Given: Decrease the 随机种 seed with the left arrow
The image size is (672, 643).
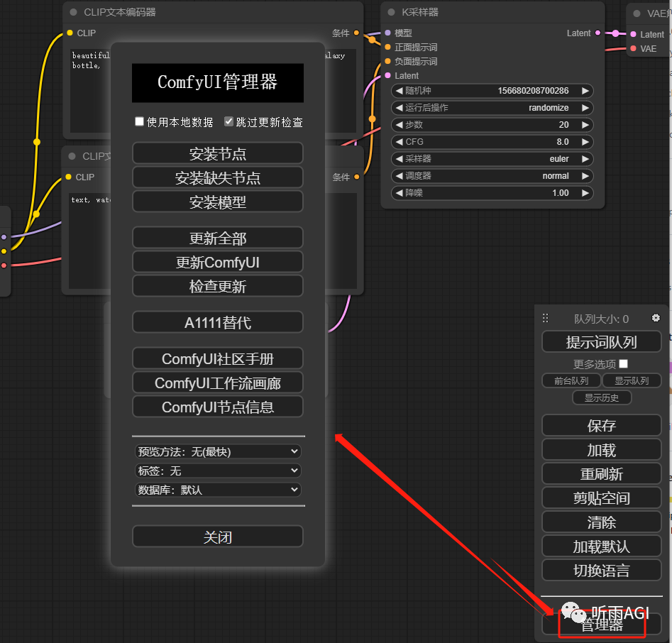Looking at the screenshot, I should pyautogui.click(x=399, y=91).
